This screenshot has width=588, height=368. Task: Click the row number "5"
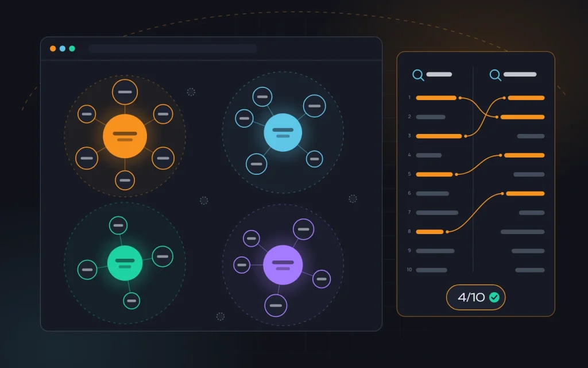[409, 174]
